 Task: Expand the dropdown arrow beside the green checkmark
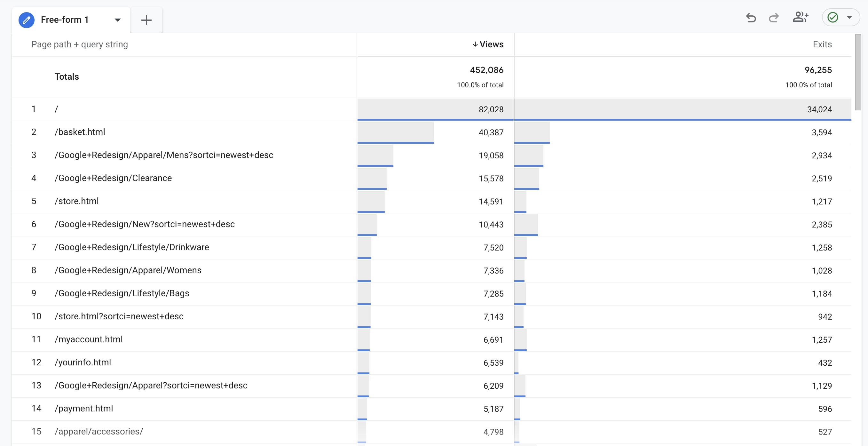[x=849, y=18]
